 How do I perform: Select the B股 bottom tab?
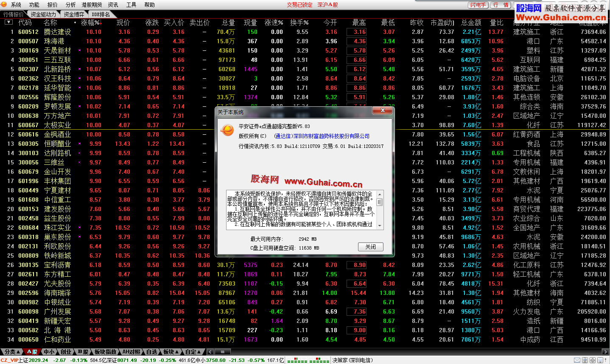(x=83, y=352)
